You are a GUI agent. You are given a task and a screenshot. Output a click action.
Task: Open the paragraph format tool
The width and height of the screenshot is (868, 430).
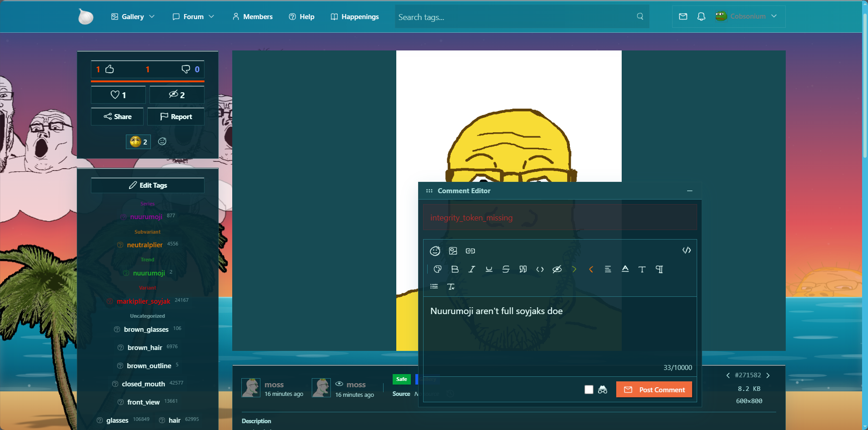point(659,270)
